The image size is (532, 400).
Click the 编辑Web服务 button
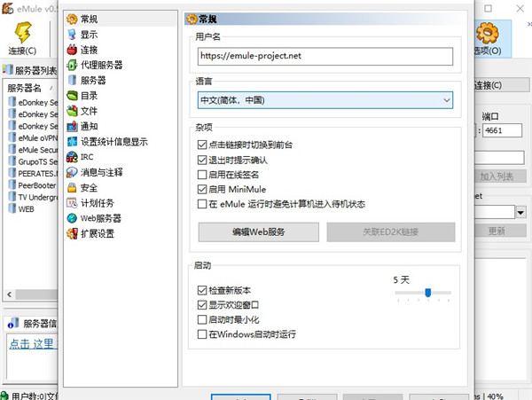click(x=259, y=232)
